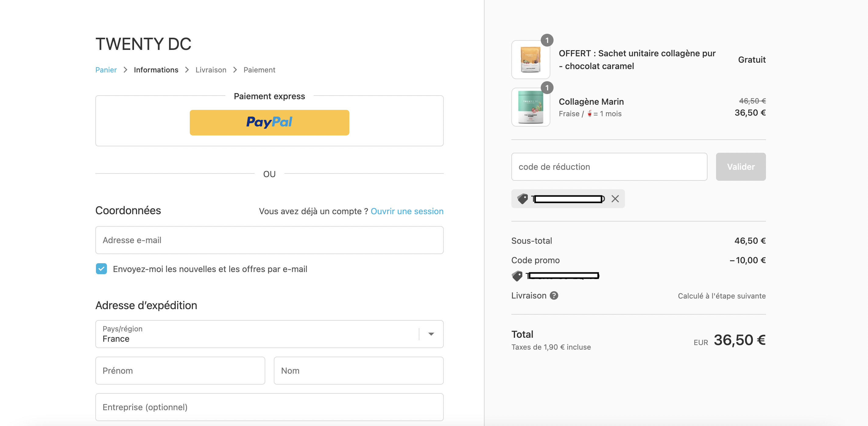Open the Ouvrir une session link

click(x=407, y=211)
